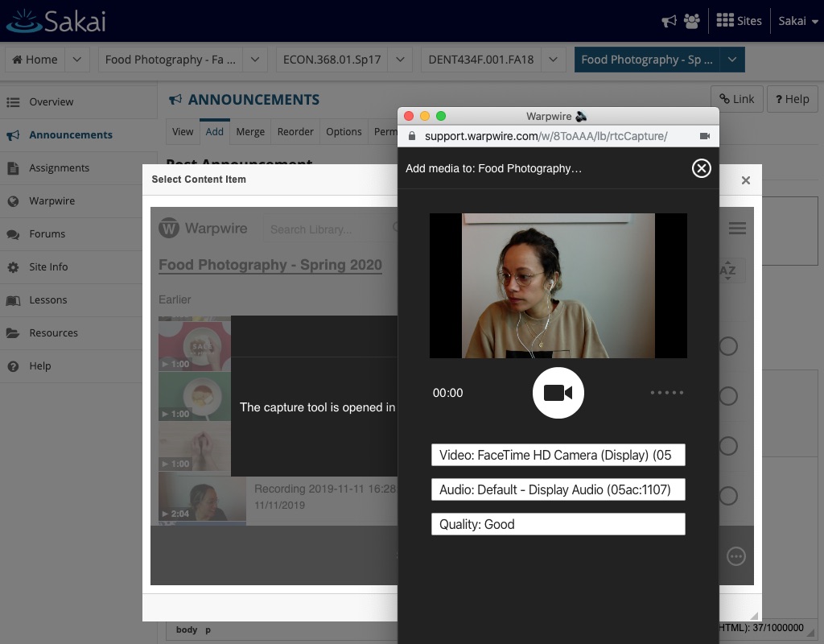
Task: Close the Select Content Item dialog
Action: 745,180
